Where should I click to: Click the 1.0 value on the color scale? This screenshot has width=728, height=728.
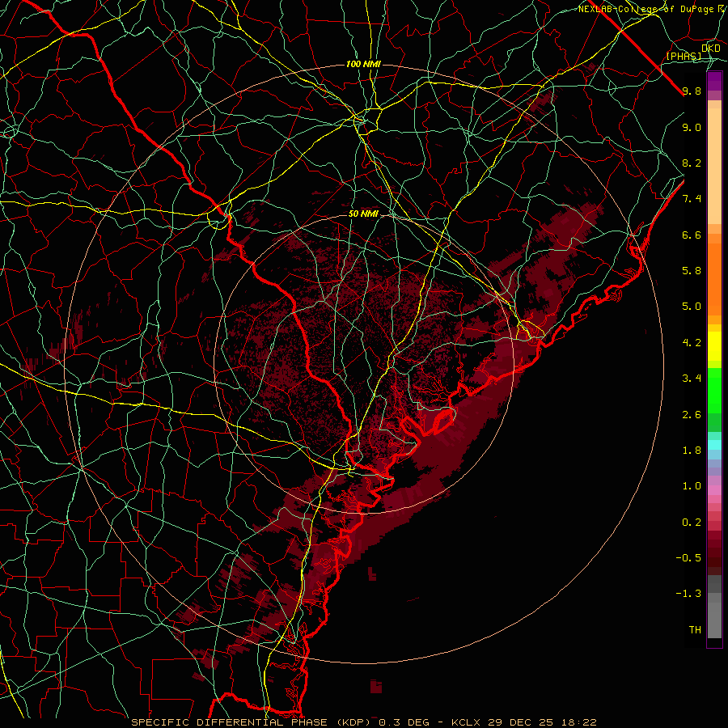(692, 486)
